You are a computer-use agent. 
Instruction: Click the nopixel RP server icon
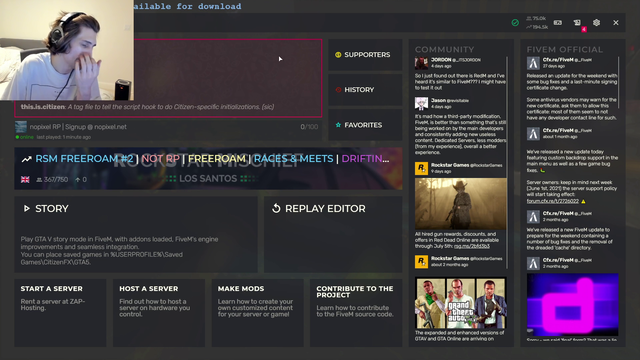[x=21, y=127]
